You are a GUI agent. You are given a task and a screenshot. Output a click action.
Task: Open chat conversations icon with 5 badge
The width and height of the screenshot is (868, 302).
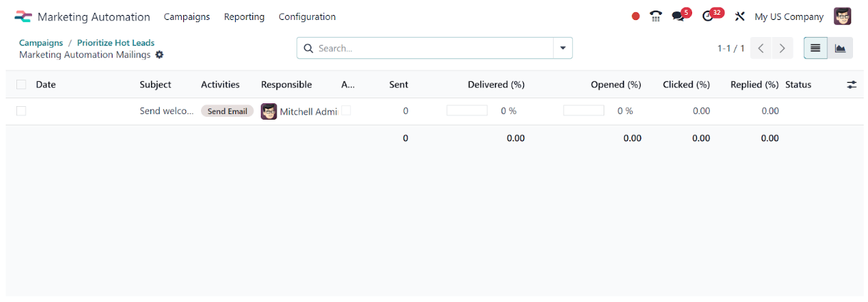tap(681, 15)
